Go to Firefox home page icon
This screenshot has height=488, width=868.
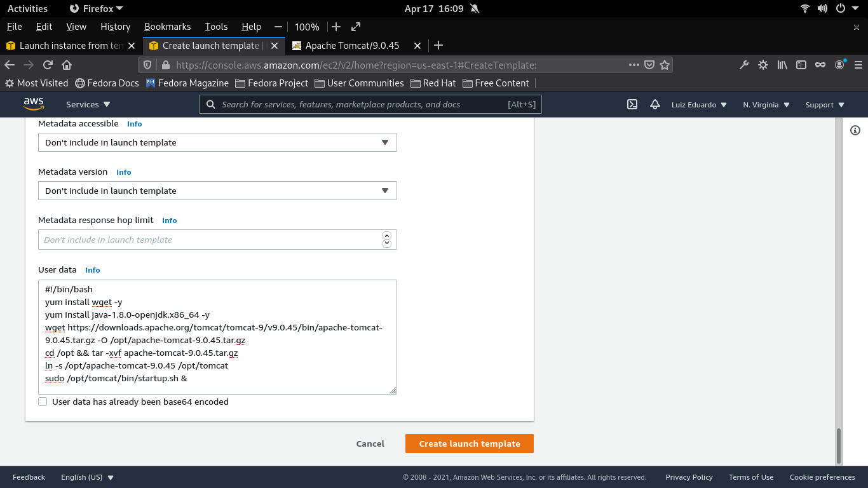pos(67,65)
